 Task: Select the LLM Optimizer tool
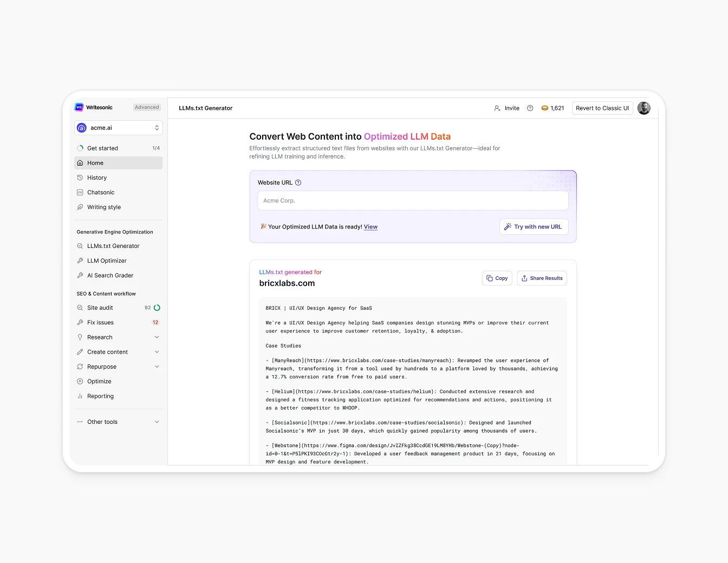(106, 260)
